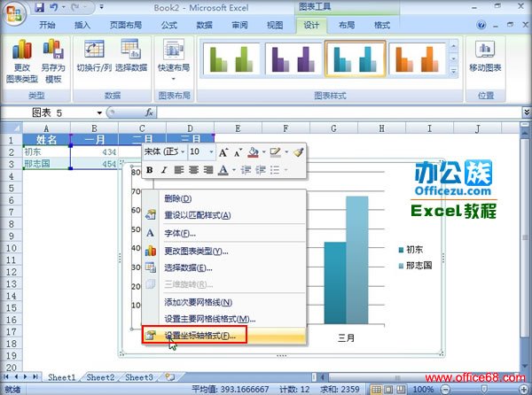Insert a new worksheet tab icon
This screenshot has height=395, width=532.
(170, 376)
